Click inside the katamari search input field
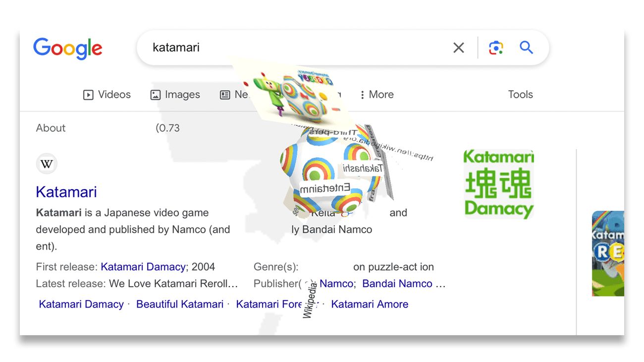Viewport: 644px width, 362px height. click(297, 48)
